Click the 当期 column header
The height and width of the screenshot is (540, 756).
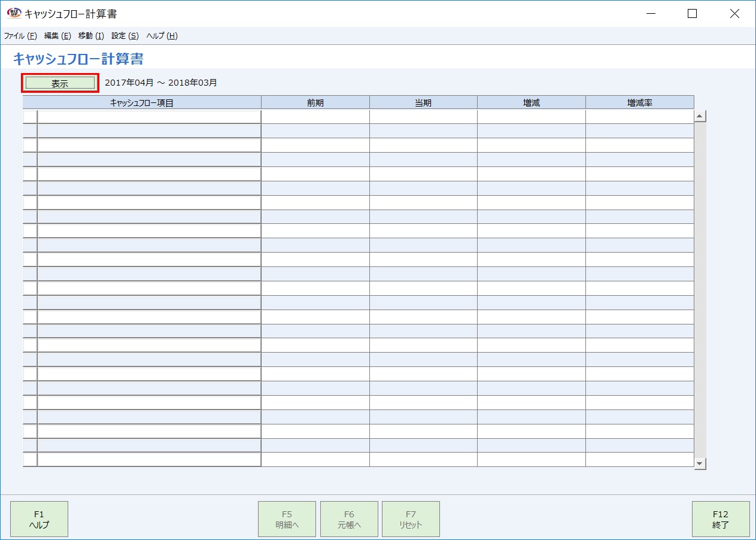[x=423, y=103]
